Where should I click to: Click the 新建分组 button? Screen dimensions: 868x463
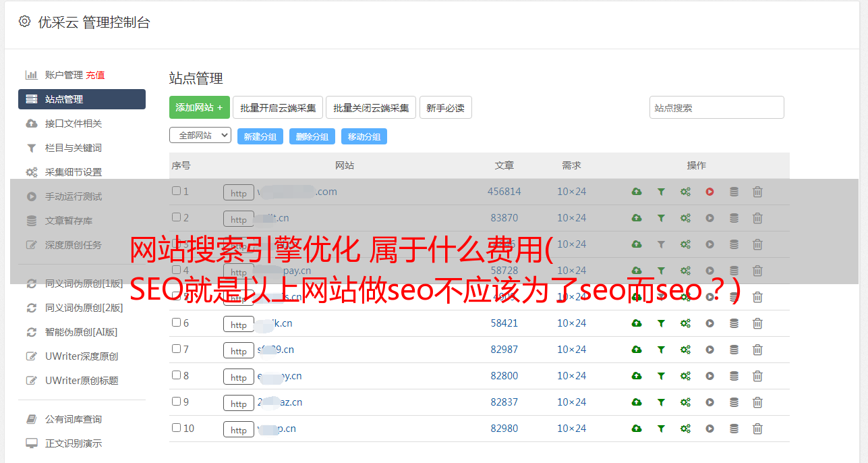click(x=260, y=136)
